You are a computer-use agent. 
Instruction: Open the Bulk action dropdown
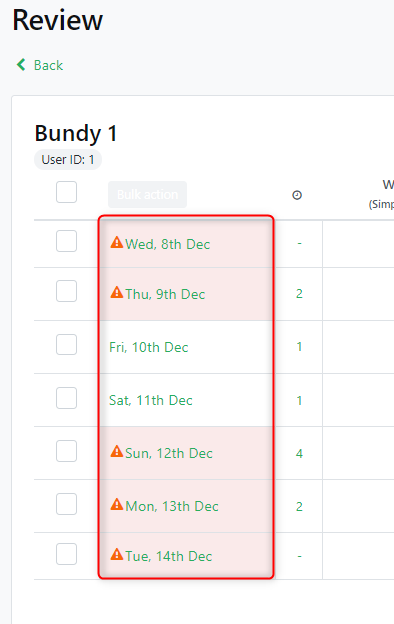147,195
